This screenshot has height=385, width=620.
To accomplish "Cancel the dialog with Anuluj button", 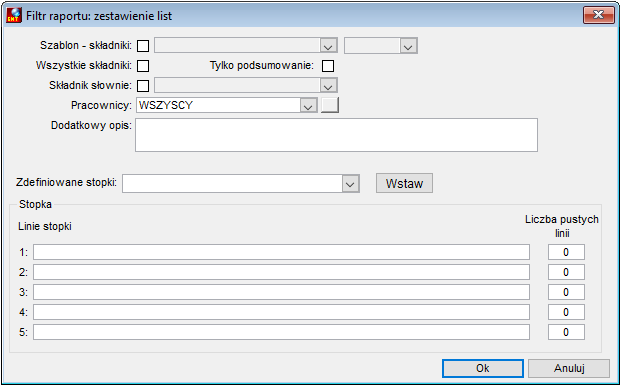I will point(569,368).
